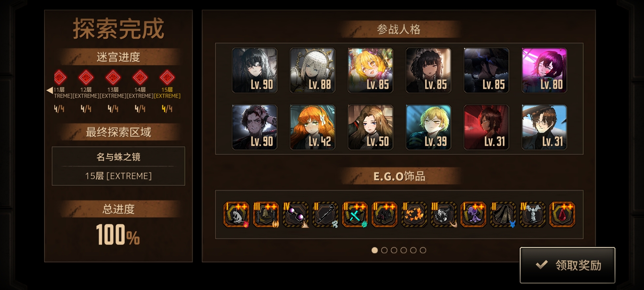Select the 12层 EXTREME floor entry
644x290 pixels.
(x=86, y=93)
